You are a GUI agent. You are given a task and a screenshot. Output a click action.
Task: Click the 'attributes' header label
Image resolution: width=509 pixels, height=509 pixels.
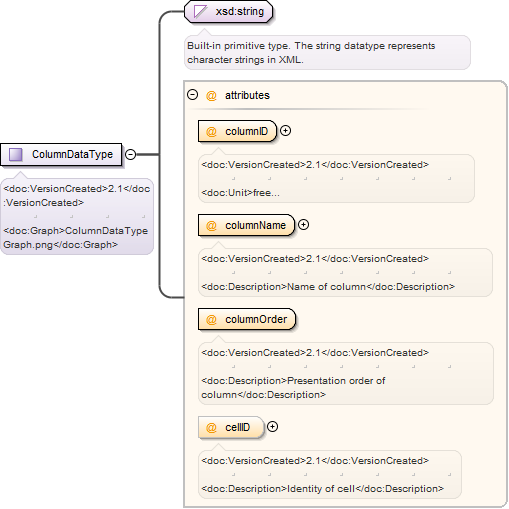(x=247, y=95)
